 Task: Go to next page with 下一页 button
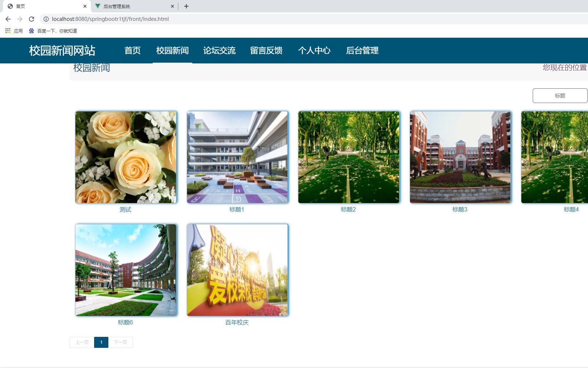(x=120, y=342)
